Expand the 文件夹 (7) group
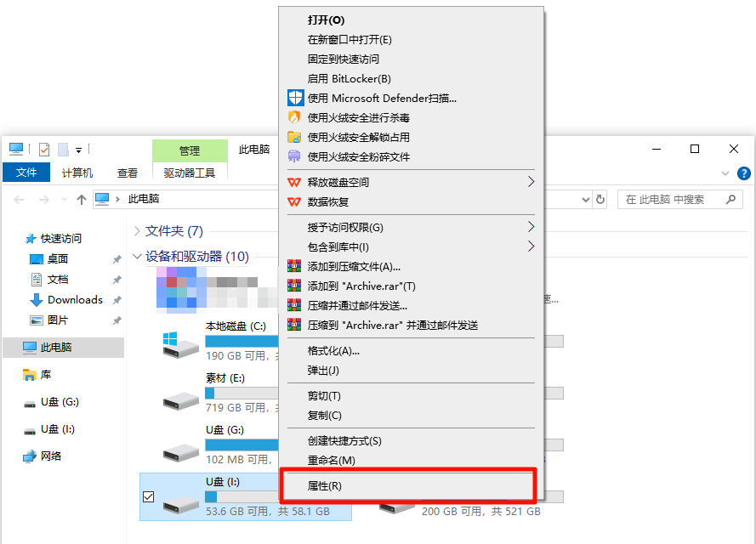Image resolution: width=756 pixels, height=544 pixels. pos(138,231)
